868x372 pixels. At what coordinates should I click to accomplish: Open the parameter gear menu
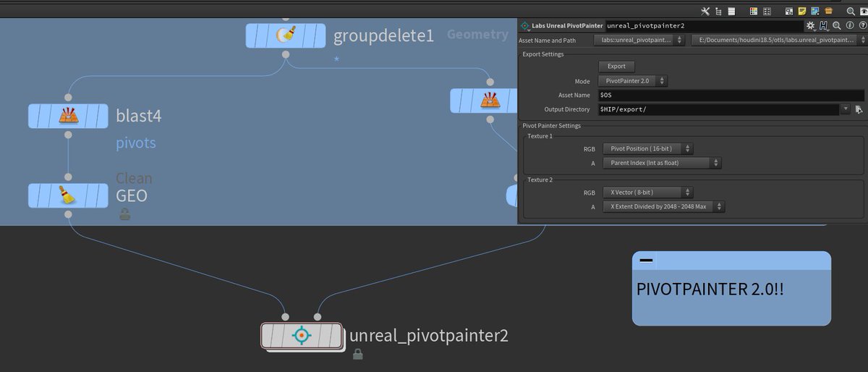coord(811,25)
